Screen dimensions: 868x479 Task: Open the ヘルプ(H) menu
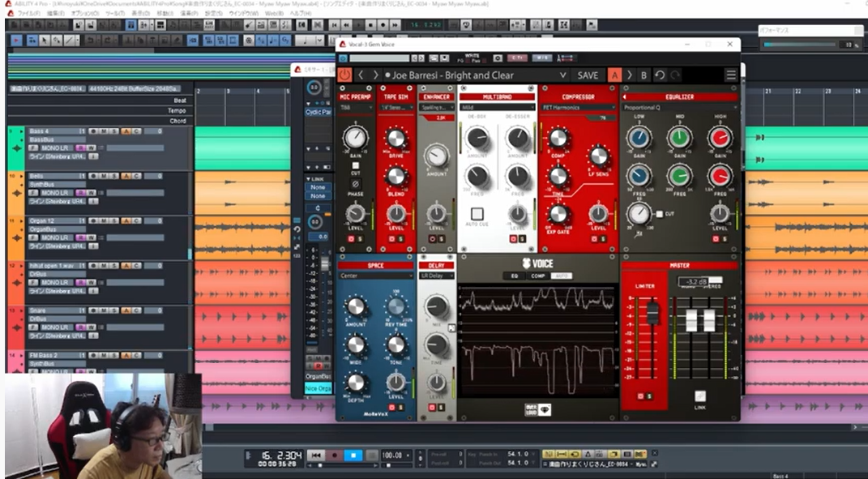point(301,13)
